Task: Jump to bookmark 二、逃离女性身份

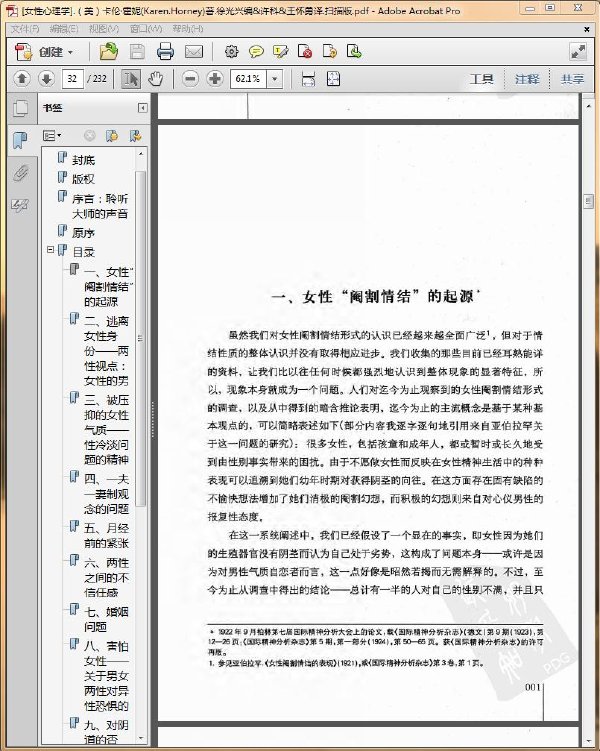Action: coord(106,351)
